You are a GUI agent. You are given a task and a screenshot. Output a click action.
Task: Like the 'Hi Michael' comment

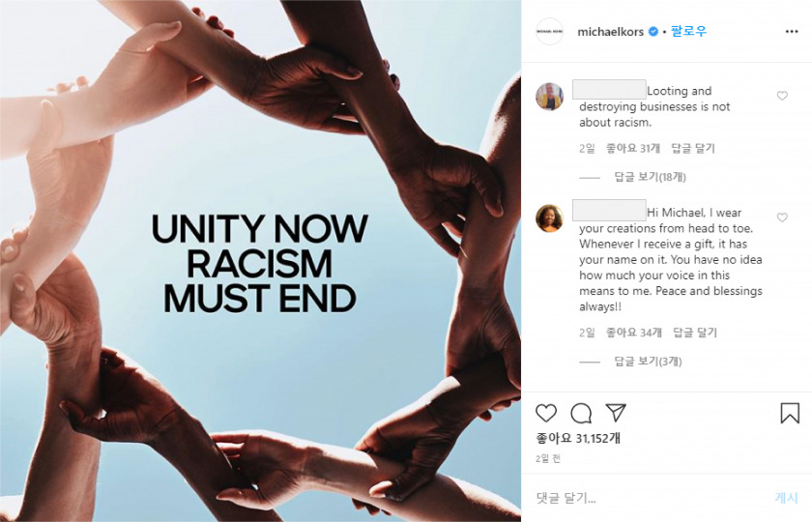point(782,217)
